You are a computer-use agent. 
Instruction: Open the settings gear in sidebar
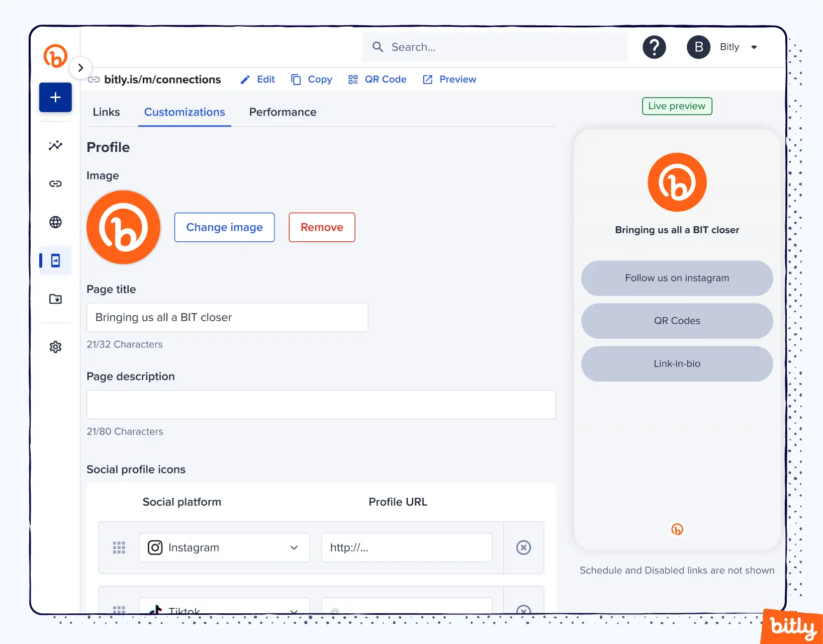(x=55, y=347)
